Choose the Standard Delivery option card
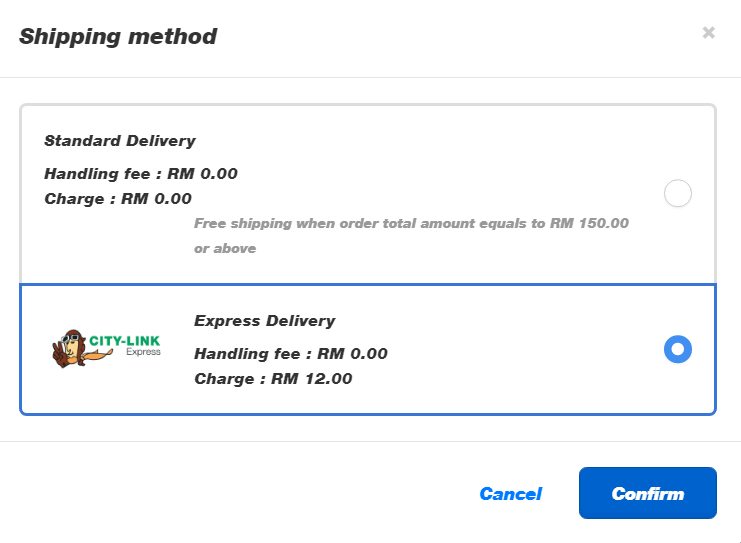The width and height of the screenshot is (741, 543). [368, 194]
